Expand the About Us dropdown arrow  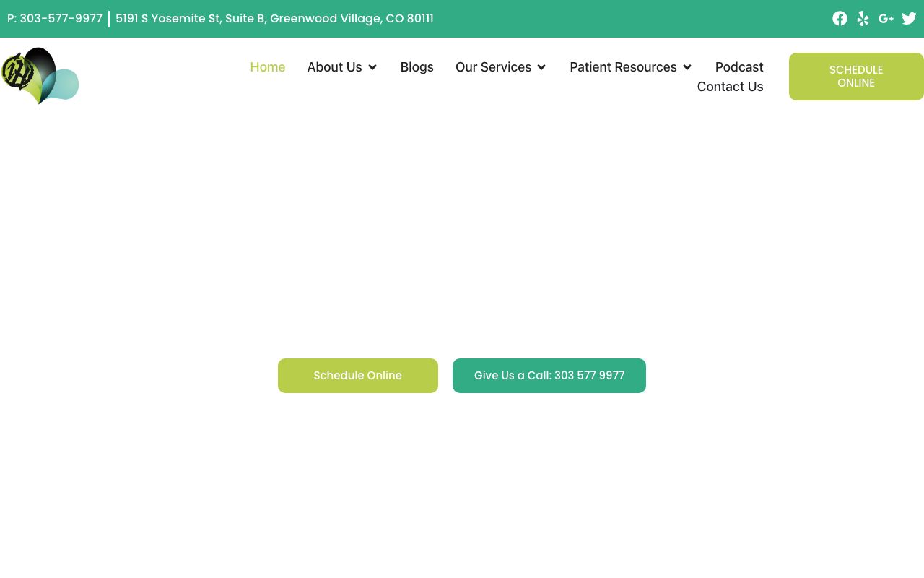point(372,67)
